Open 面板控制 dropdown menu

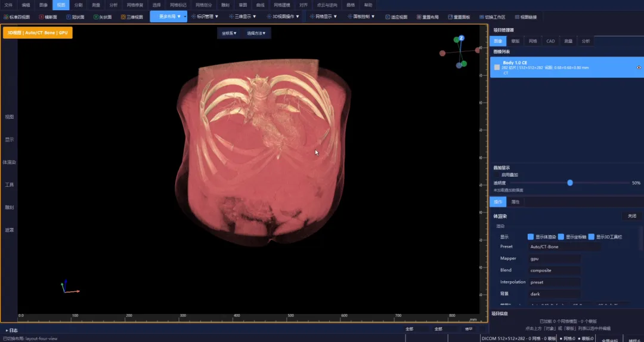[x=361, y=17]
